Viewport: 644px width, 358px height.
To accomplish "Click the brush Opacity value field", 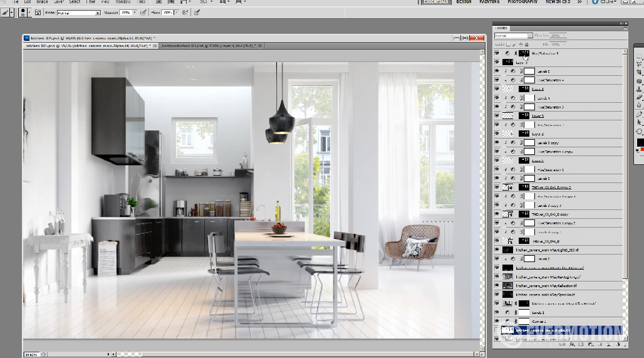I will [126, 13].
